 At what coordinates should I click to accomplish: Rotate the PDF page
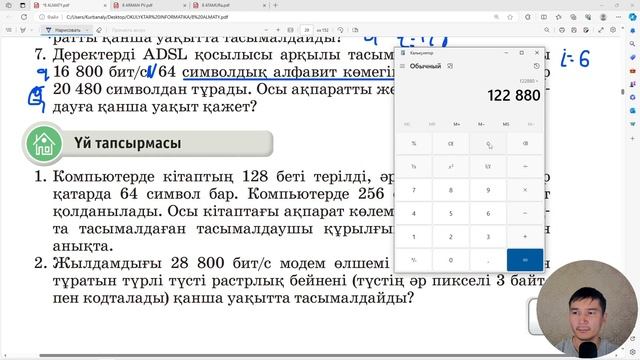[340, 30]
